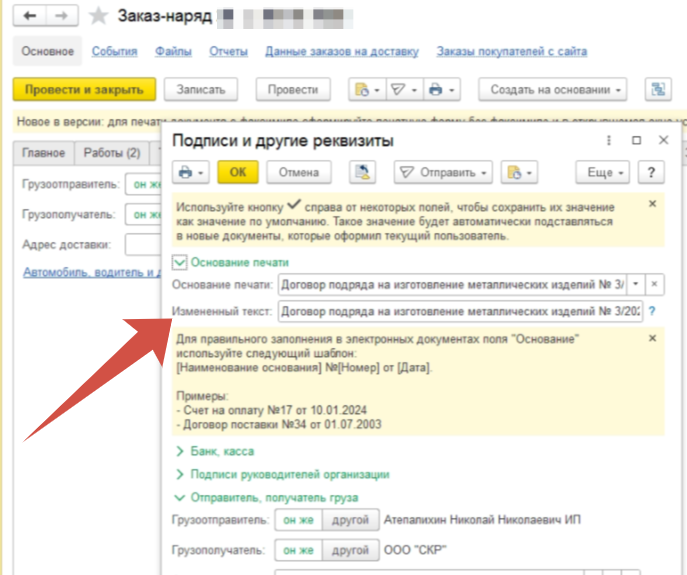687x575 pixels.
Task: Maximize the Подписи и другие реквизиты dialog
Action: click(637, 140)
